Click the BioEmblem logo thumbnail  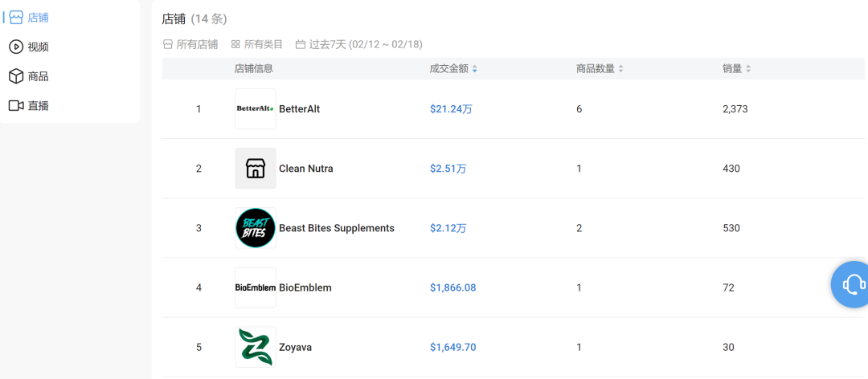(x=256, y=287)
